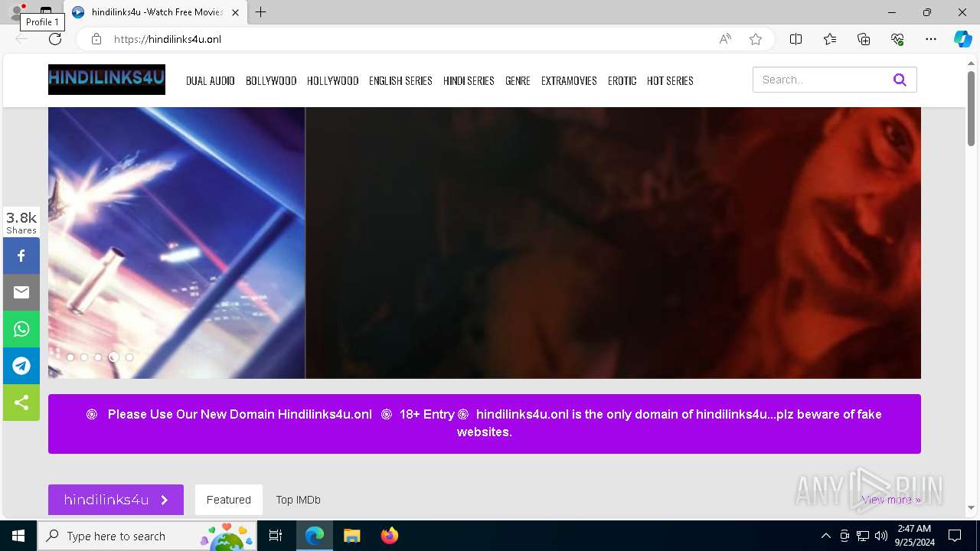This screenshot has height=551, width=980.
Task: Click the 3.8k Shares counter
Action: pos(21,222)
